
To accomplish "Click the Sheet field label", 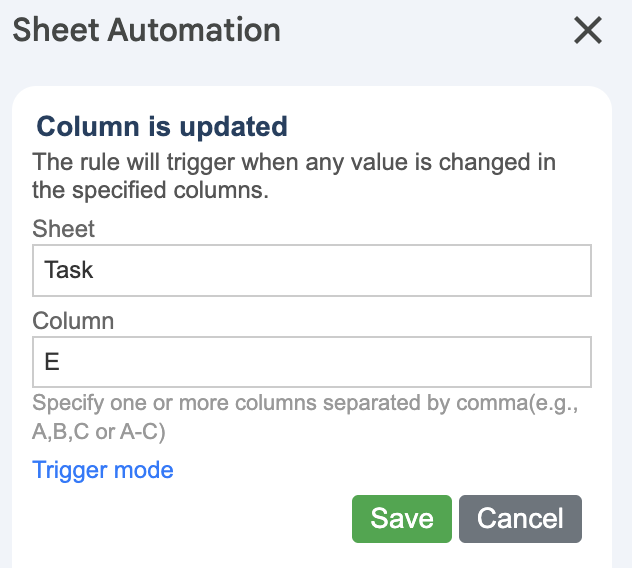I will click(x=64, y=229).
